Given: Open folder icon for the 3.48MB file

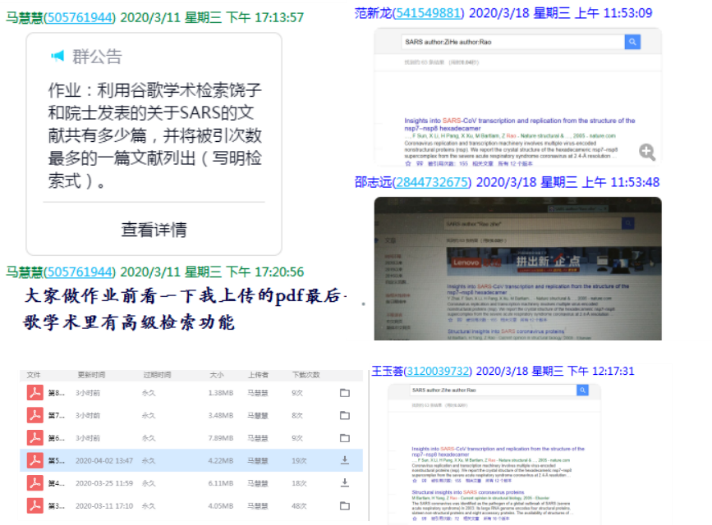Looking at the screenshot, I should (x=345, y=415).
